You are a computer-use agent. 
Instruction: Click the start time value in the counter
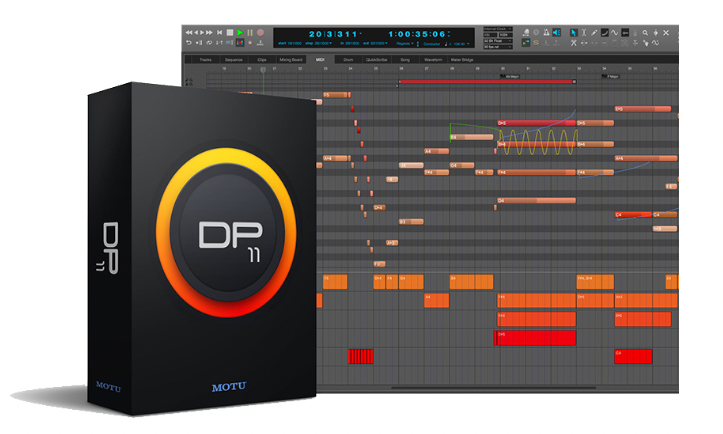click(295, 43)
